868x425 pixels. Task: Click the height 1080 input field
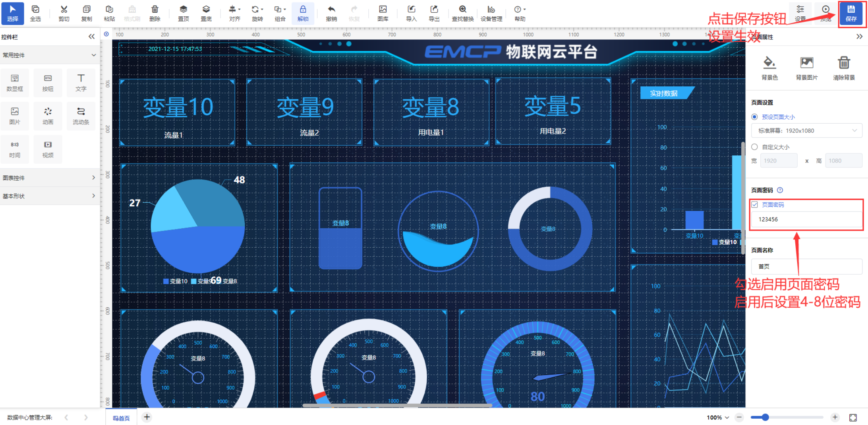(844, 161)
